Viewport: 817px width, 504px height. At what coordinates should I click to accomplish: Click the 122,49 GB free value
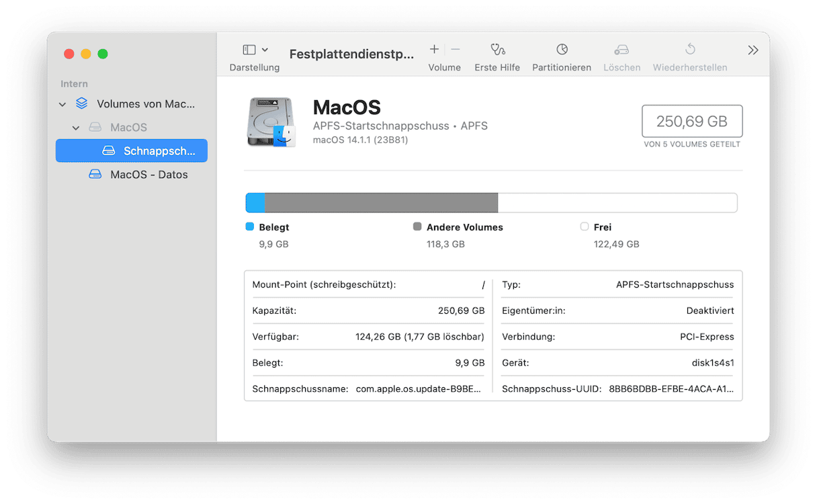click(617, 244)
